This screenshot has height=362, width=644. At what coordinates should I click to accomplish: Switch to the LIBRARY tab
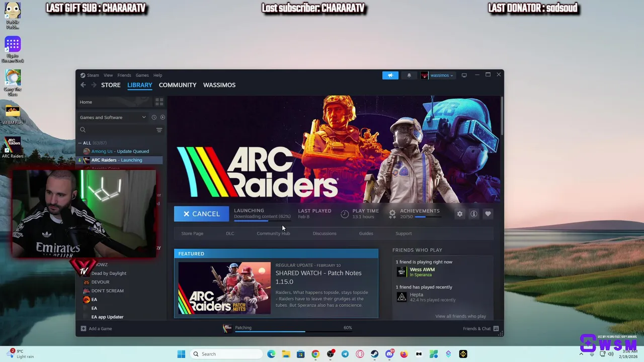pyautogui.click(x=139, y=85)
